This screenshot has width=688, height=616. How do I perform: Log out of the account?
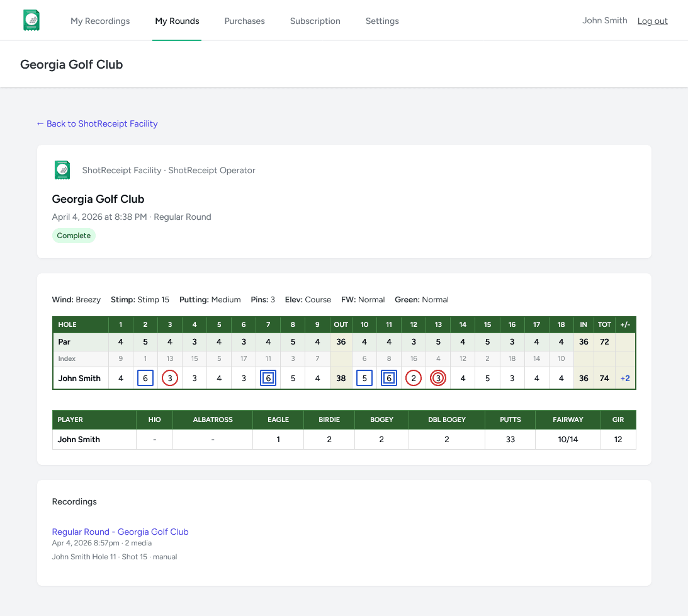(x=652, y=21)
